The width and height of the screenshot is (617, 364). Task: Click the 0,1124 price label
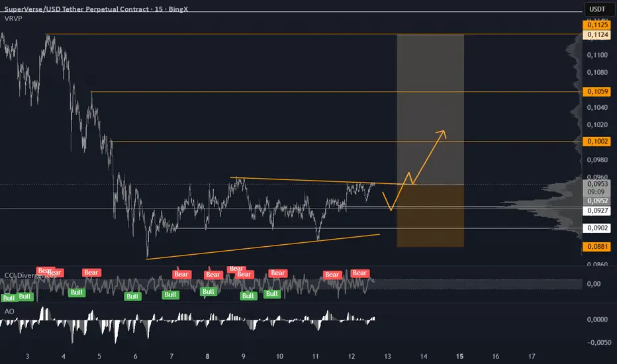[597, 34]
